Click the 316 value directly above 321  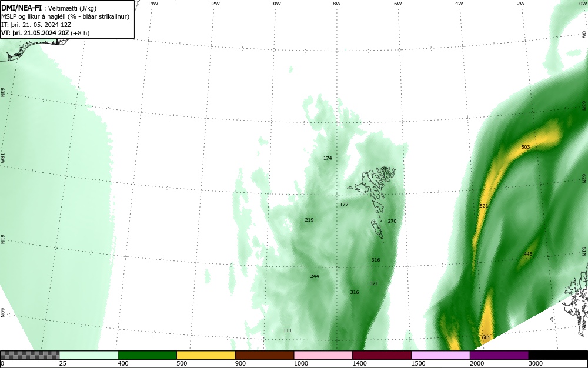pos(375,260)
